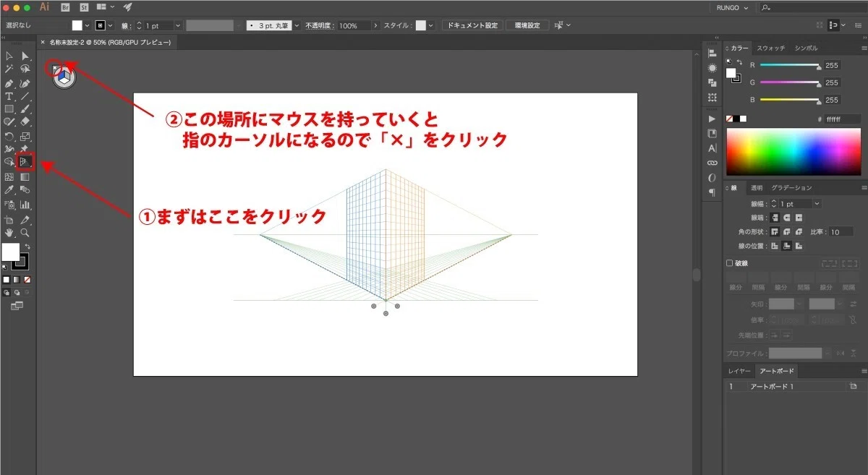This screenshot has width=868, height=475.
Task: Enable the 破線 dashed line checkbox
Action: tap(729, 264)
